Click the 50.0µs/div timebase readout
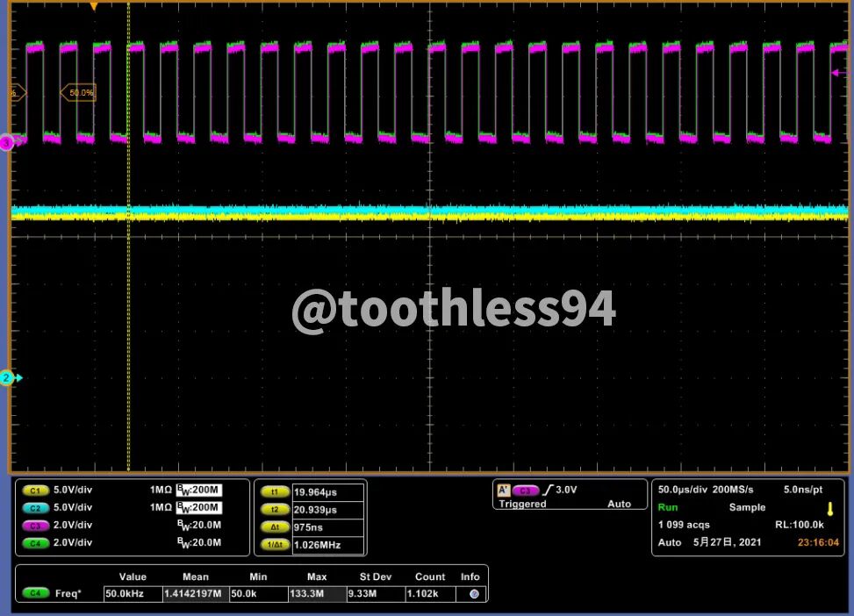Screen dimensions: 854x616 tap(681, 489)
